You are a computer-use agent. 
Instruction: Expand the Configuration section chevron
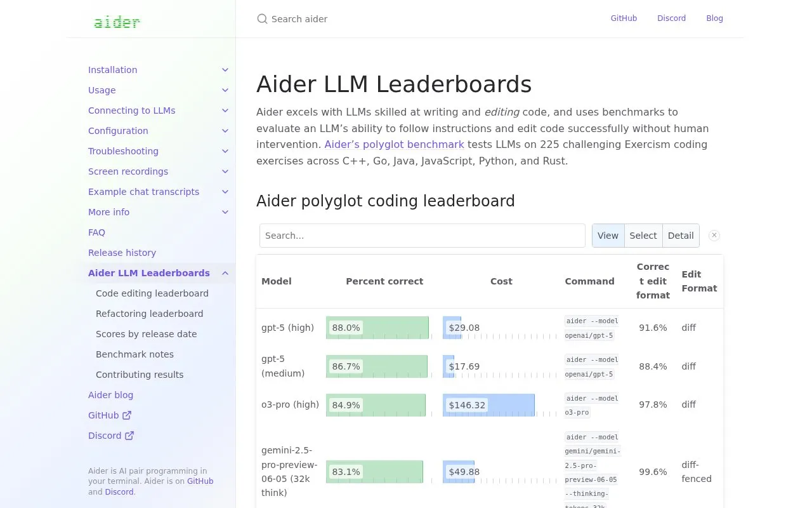pyautogui.click(x=225, y=131)
